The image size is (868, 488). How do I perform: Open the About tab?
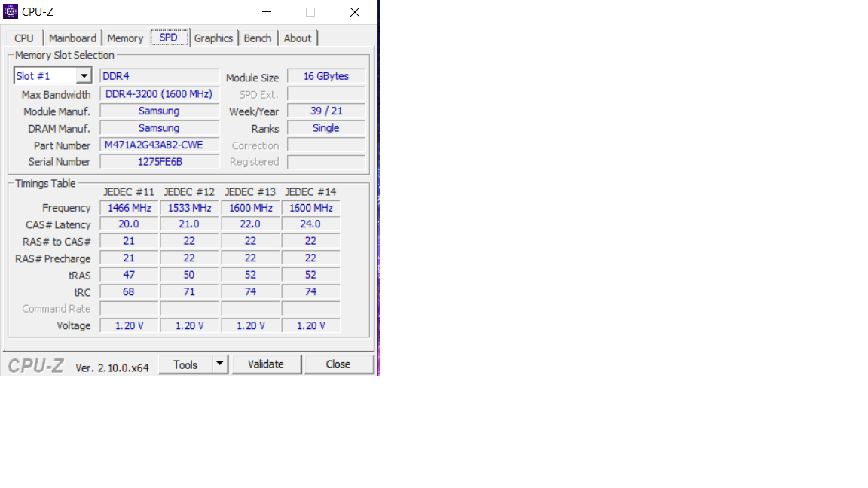coord(298,38)
